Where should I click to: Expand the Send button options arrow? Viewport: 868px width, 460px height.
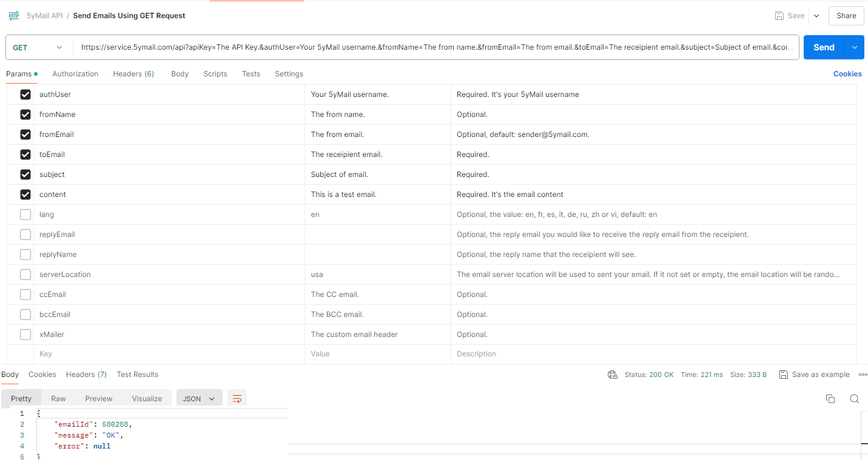(x=855, y=47)
